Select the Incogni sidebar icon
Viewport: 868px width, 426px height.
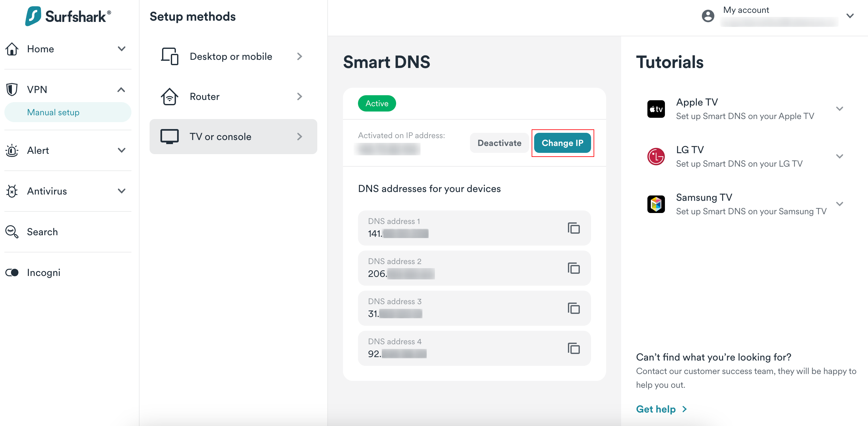tap(12, 273)
